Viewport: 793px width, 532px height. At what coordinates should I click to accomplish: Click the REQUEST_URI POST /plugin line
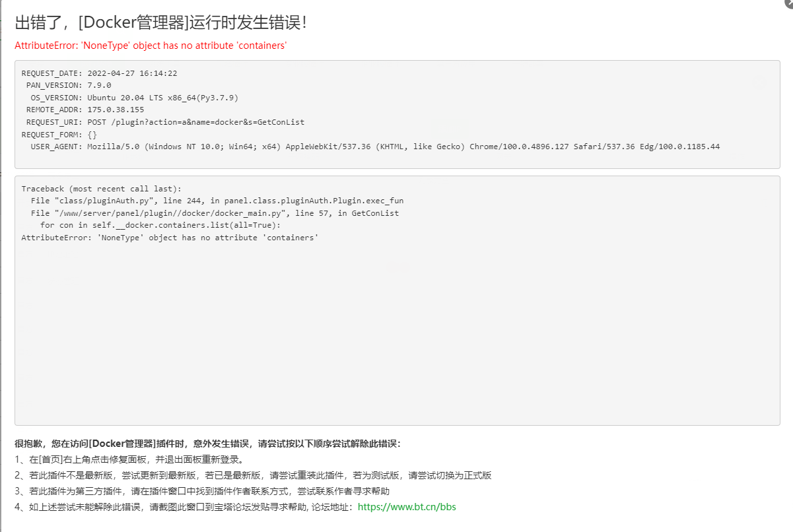coord(165,122)
